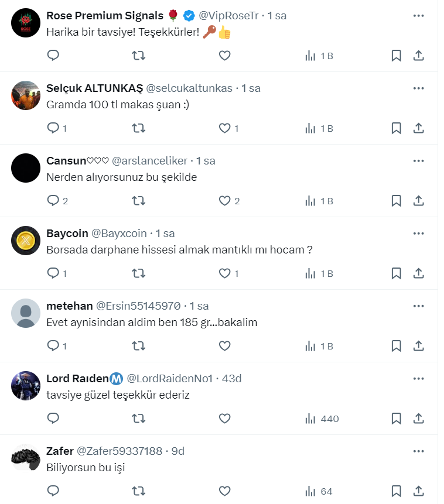The image size is (444, 504).
Task: View analytics on Lord Raiden's tweet
Action: click(x=322, y=419)
